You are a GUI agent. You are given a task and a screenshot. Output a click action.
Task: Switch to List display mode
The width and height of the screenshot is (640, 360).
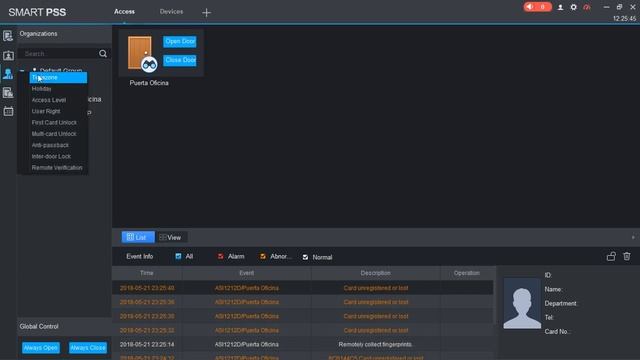tap(138, 237)
